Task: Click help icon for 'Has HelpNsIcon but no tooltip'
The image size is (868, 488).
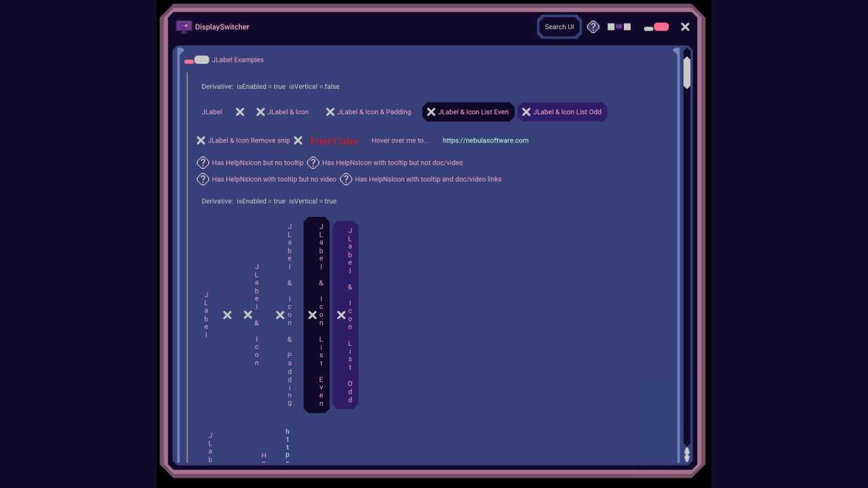Action: pyautogui.click(x=203, y=163)
